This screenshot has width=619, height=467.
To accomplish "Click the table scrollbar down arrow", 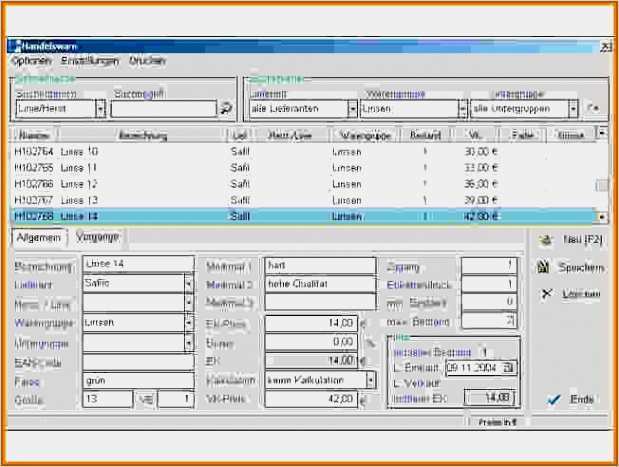I will pyautogui.click(x=602, y=216).
